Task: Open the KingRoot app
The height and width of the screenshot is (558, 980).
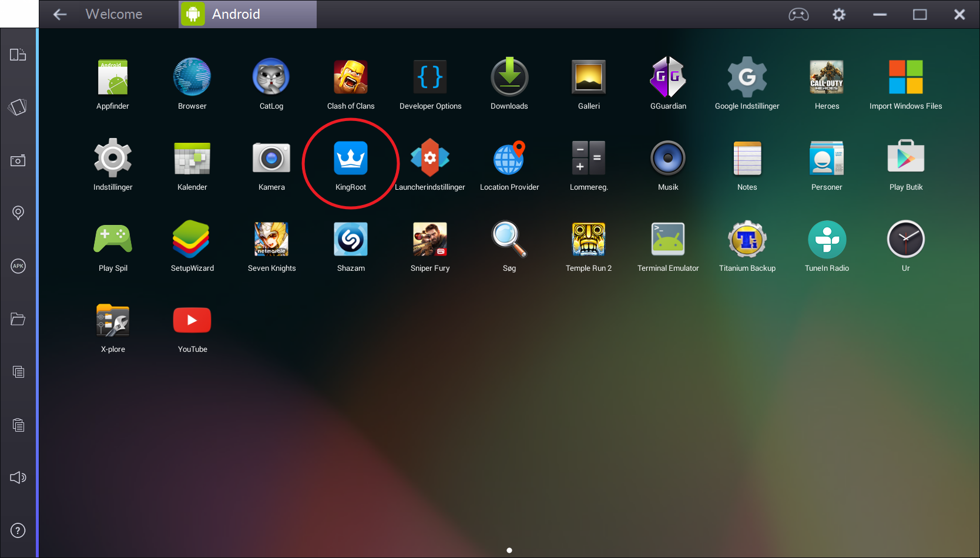Action: (351, 158)
